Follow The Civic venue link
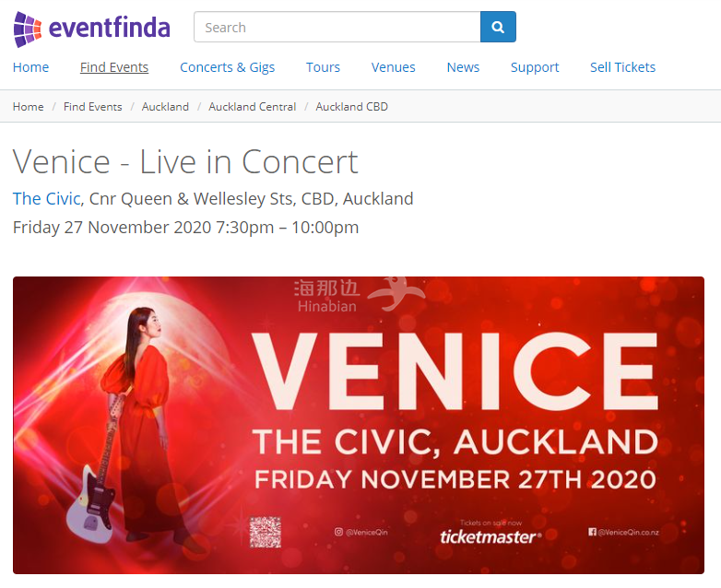The image size is (721, 588). coord(46,198)
